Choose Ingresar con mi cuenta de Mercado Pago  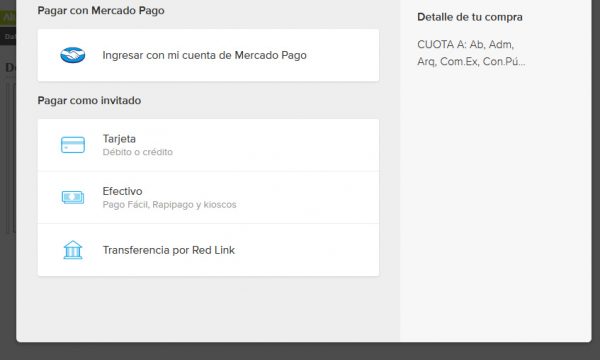[x=208, y=55]
